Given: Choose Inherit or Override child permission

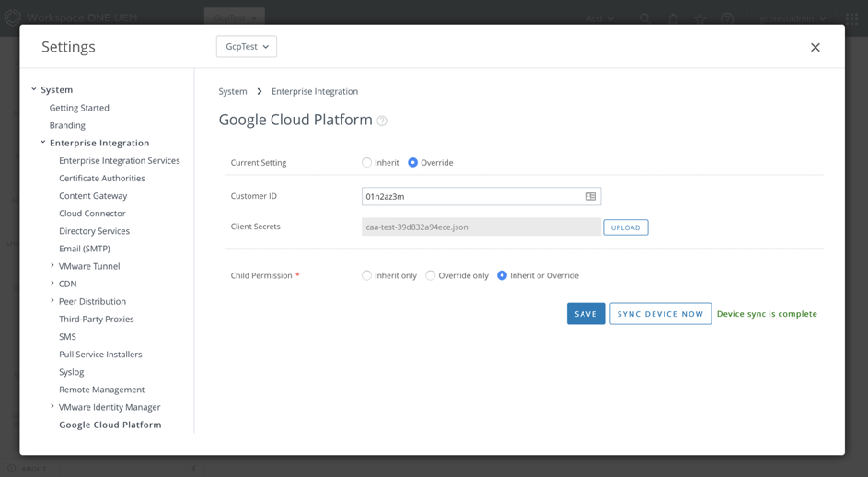Looking at the screenshot, I should 502,275.
